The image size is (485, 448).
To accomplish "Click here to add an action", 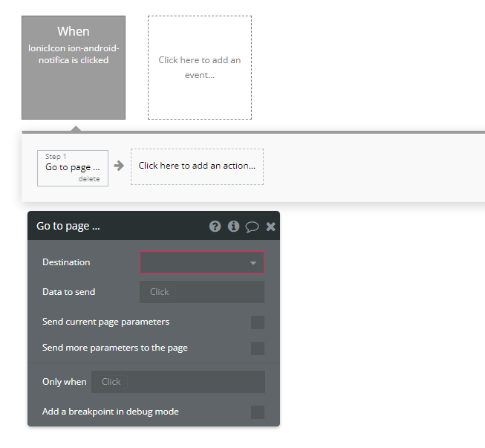I will [197, 166].
